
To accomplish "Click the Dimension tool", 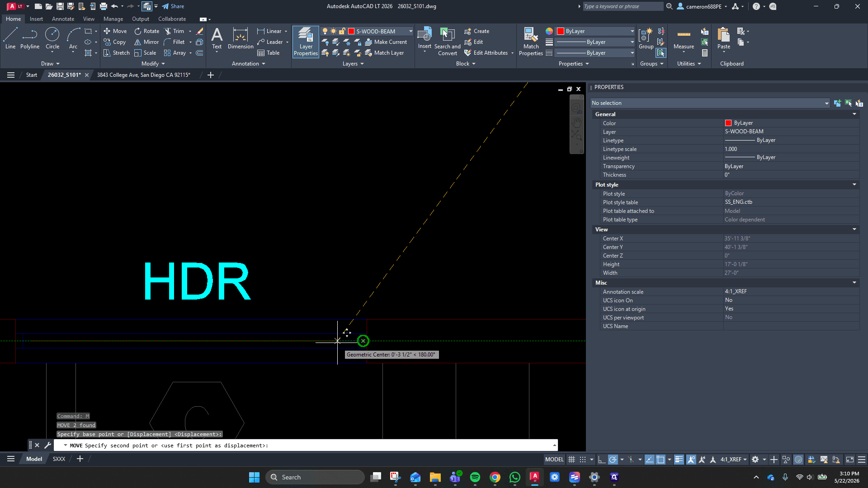I will pos(241,38).
